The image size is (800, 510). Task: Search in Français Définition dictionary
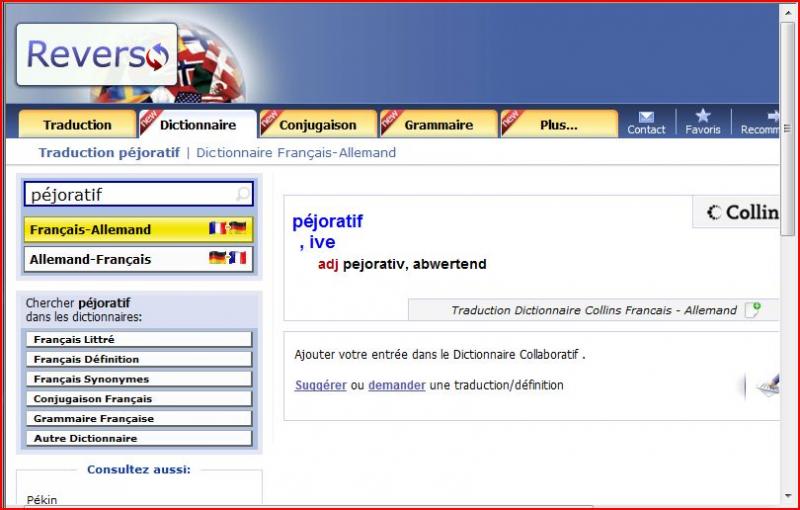(139, 359)
